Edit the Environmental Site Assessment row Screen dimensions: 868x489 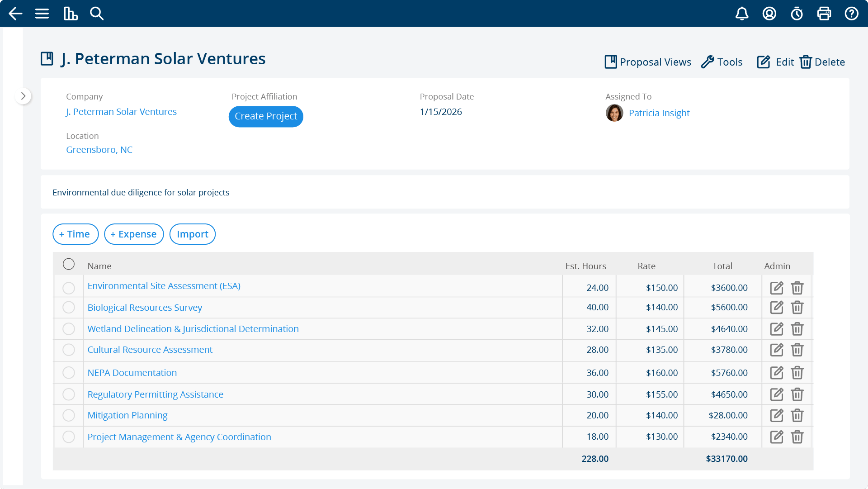coord(777,288)
